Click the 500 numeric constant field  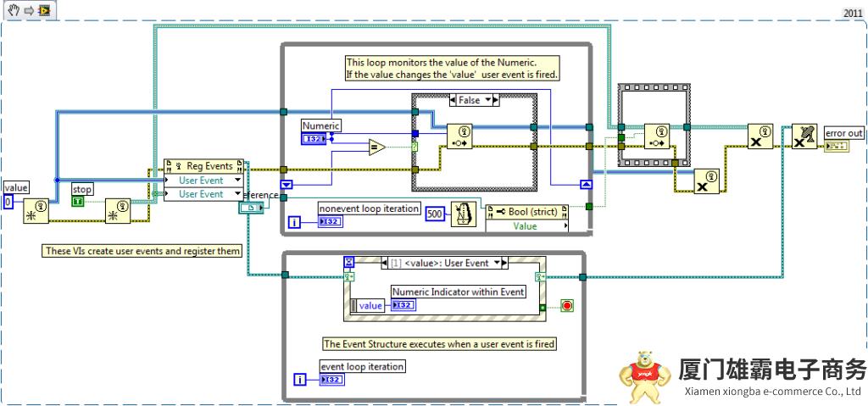tap(434, 212)
